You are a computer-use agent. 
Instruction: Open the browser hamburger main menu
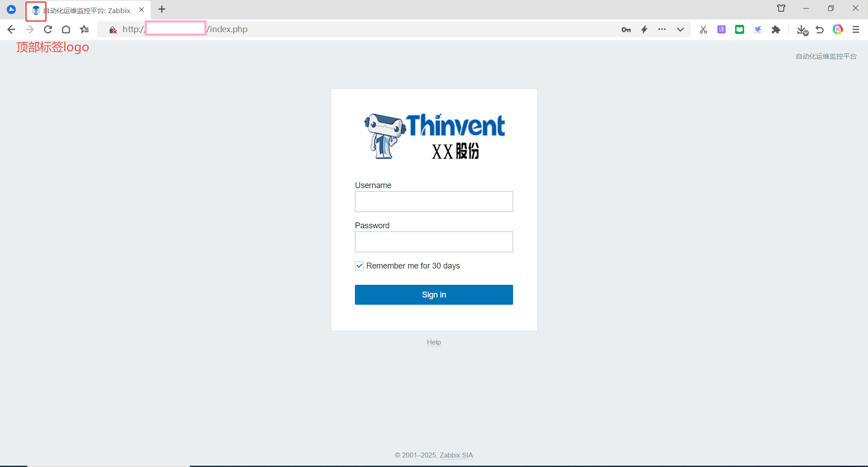(856, 29)
